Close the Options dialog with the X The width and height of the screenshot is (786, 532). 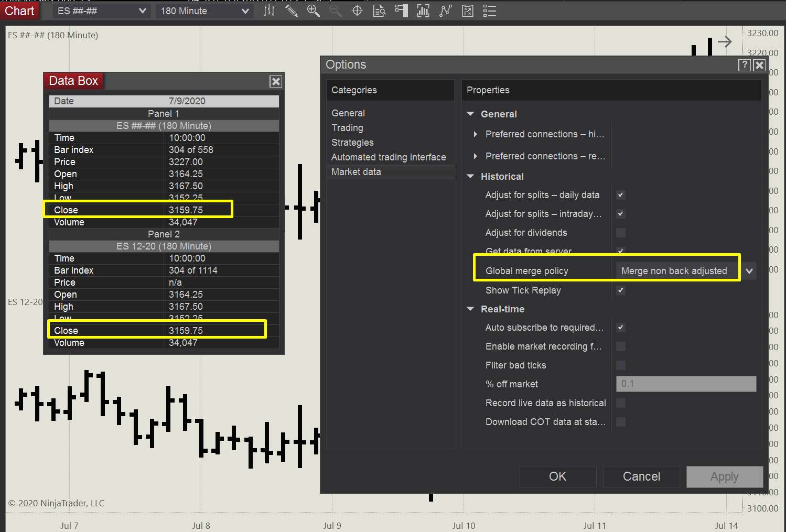759,65
